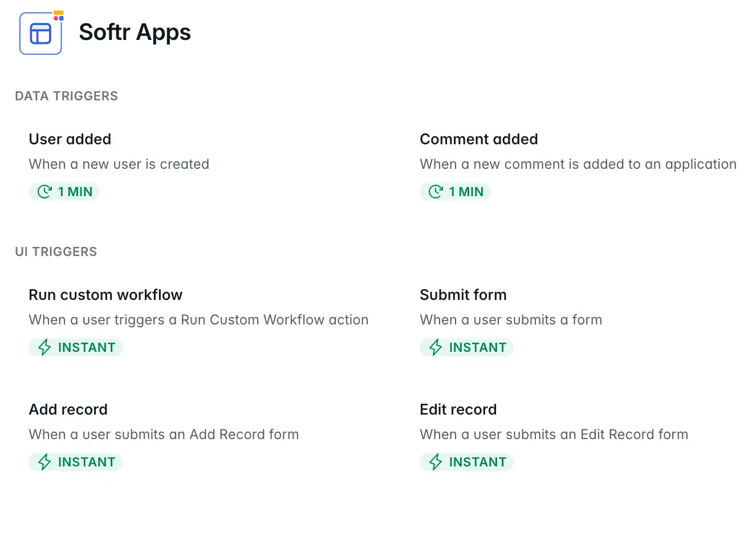Click the 1 MIN badge under Comment added
The height and width of the screenshot is (544, 756).
point(456,192)
